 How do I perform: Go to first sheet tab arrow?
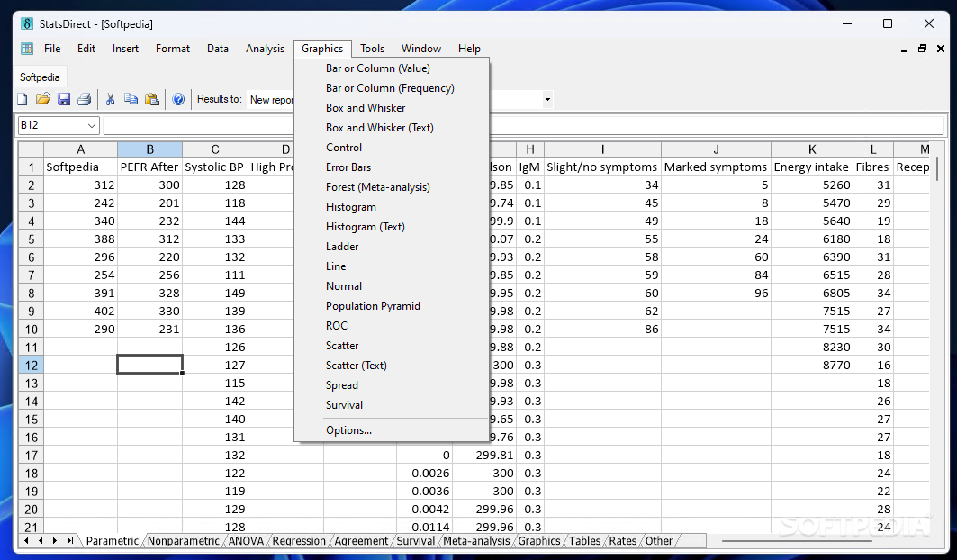coord(25,540)
